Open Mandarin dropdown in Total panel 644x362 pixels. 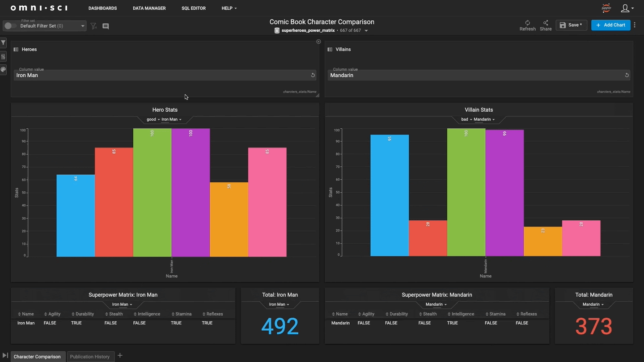[593, 304]
